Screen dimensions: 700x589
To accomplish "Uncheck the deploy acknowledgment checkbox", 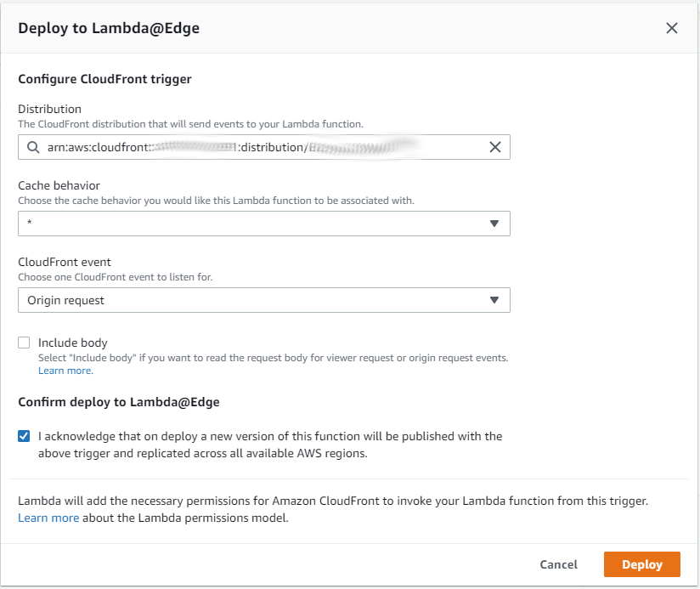I will (24, 436).
